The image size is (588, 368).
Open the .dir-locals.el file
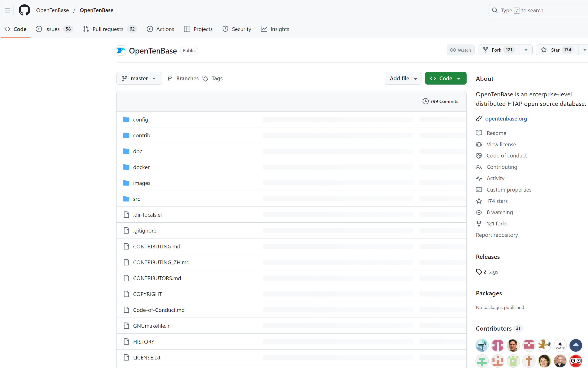(147, 215)
